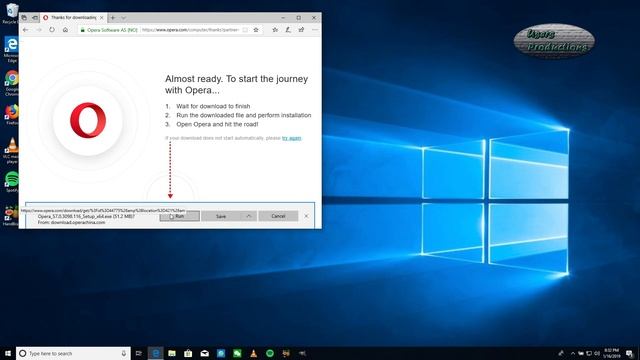Select the Firefox desktop shortcut

coord(11,115)
